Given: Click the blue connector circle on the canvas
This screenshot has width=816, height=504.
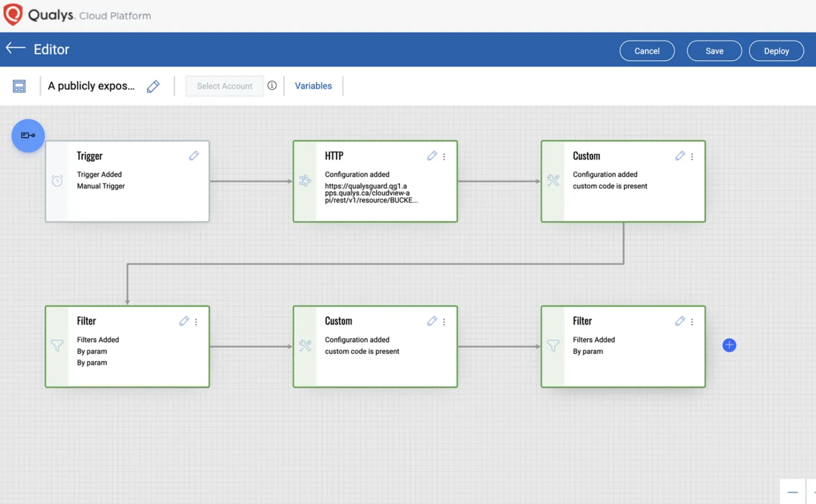Looking at the screenshot, I should click(28, 136).
